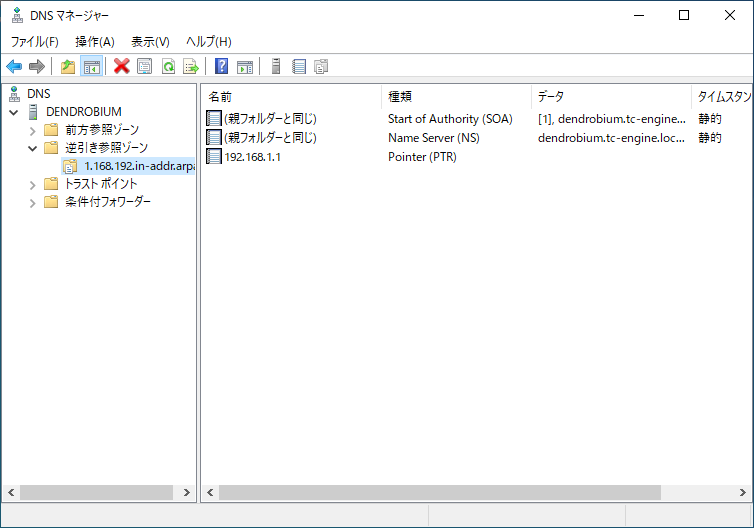Click the 1.168.192.in-addr.arpa zone icon
The width and height of the screenshot is (754, 528).
[x=70, y=166]
